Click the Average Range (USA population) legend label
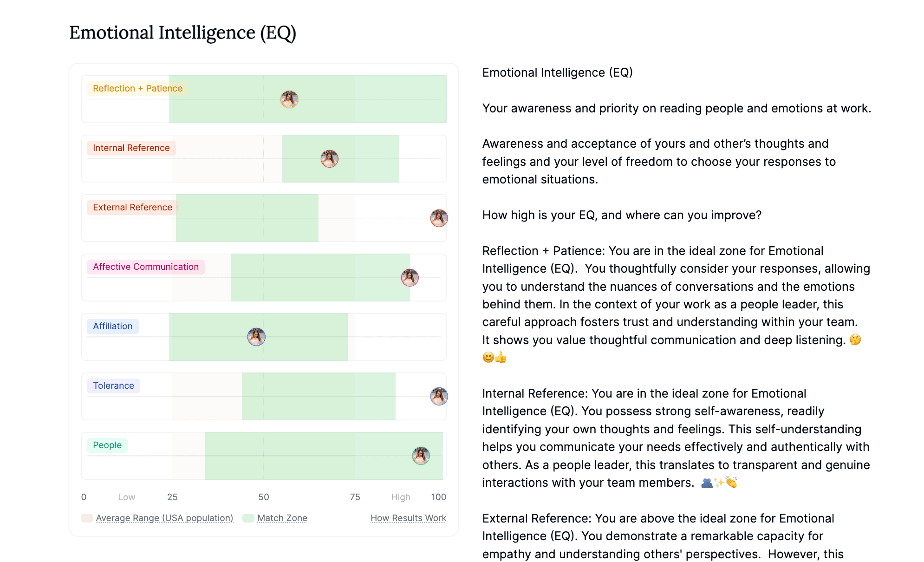The image size is (924, 562). coord(164,518)
